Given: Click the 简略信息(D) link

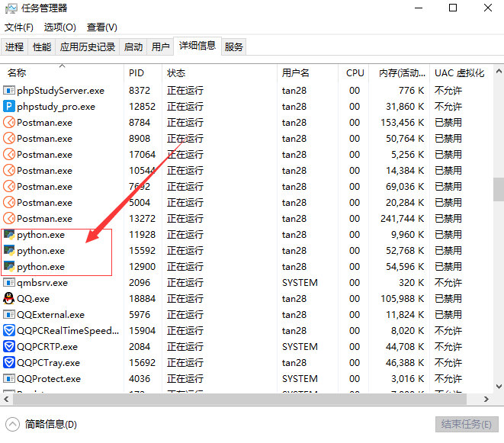Looking at the screenshot, I should pos(51,425).
